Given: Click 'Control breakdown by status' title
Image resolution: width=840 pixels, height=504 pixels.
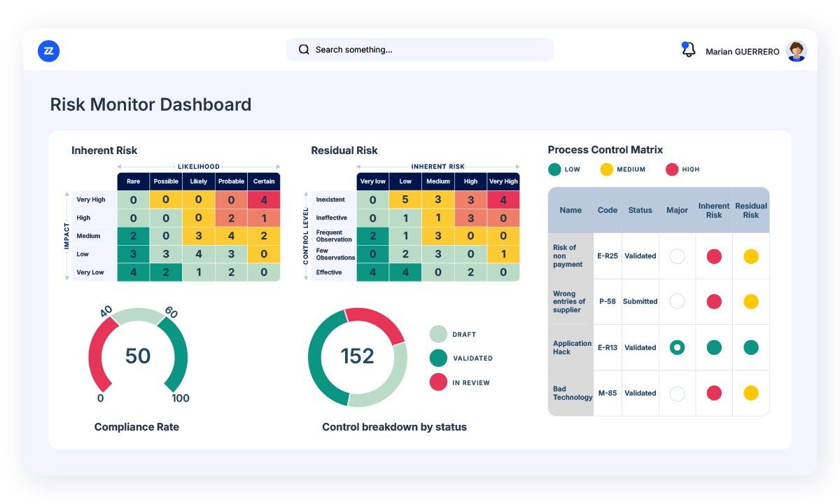Looking at the screenshot, I should 394,427.
